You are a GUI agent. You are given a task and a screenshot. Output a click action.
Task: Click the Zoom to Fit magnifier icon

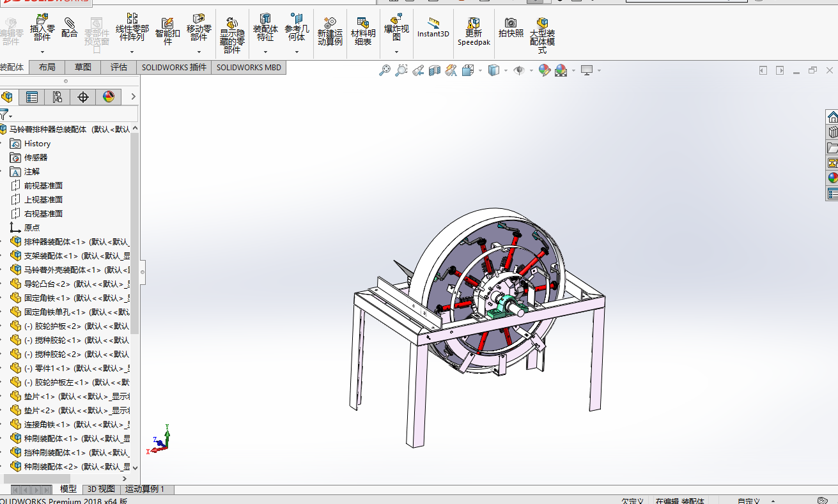pyautogui.click(x=384, y=70)
